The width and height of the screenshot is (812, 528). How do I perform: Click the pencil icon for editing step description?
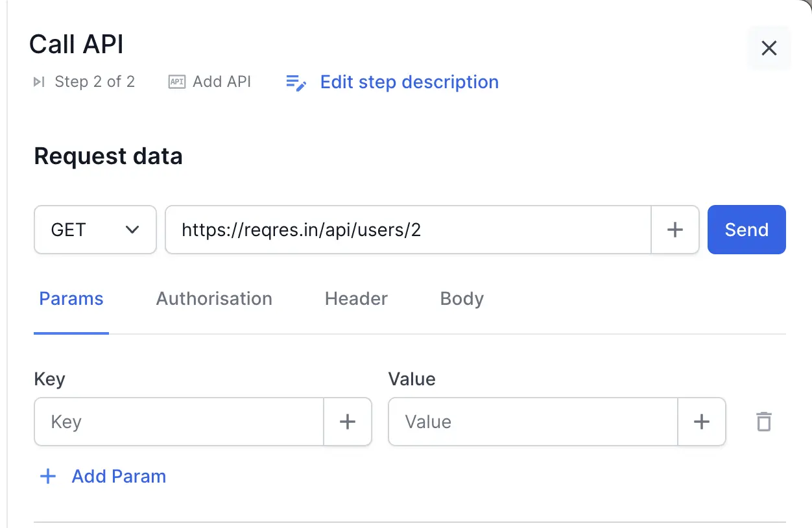pyautogui.click(x=296, y=83)
